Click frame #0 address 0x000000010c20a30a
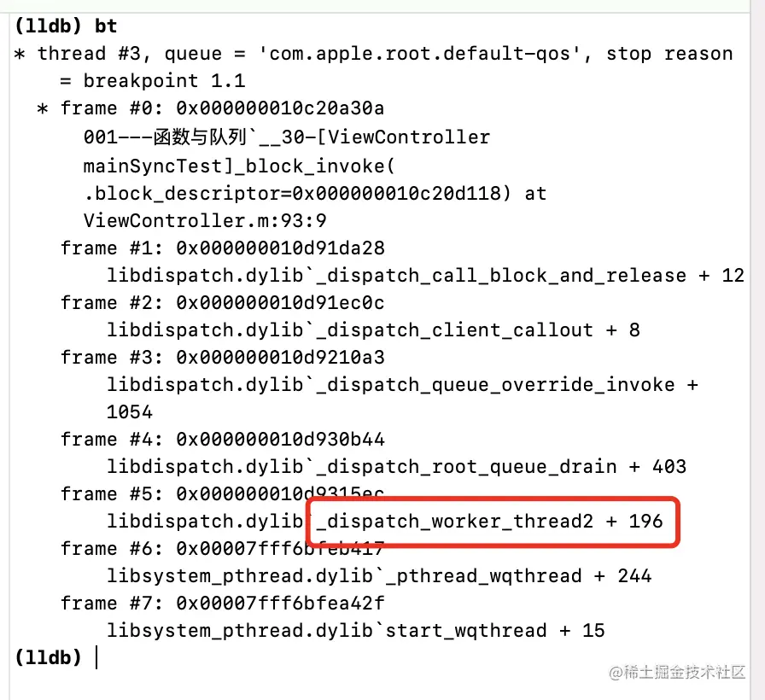This screenshot has width=765, height=700. (280, 108)
